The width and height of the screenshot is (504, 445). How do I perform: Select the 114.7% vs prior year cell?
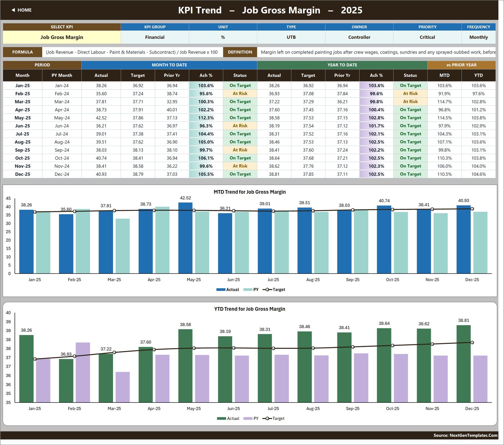pos(444,102)
